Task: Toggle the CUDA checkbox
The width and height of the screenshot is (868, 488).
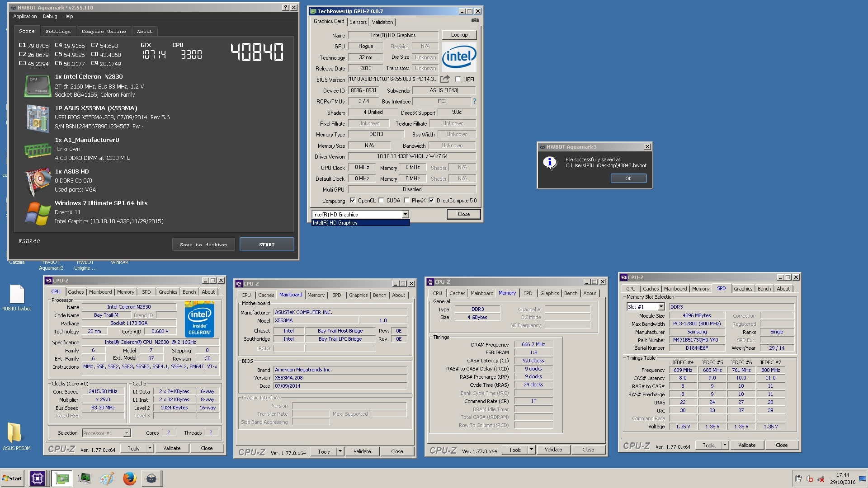Action: (381, 201)
